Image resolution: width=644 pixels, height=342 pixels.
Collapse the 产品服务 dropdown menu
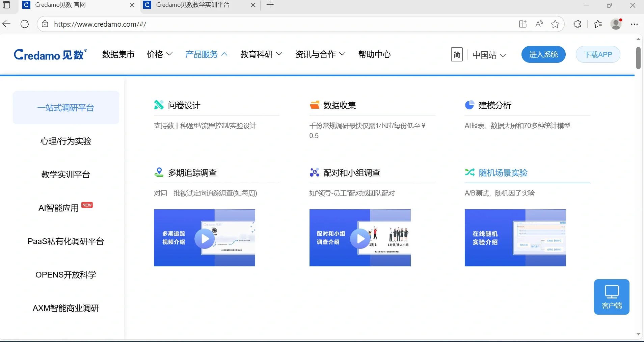pos(206,54)
